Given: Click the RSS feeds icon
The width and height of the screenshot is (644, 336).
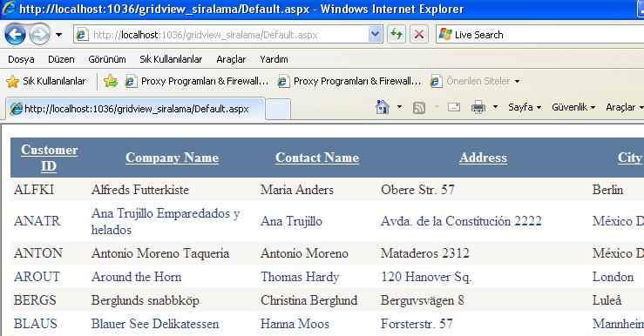Looking at the screenshot, I should click(418, 107).
